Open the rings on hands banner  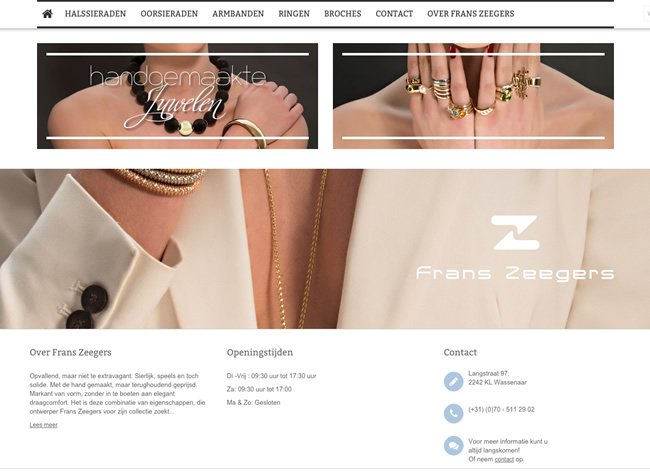click(473, 96)
